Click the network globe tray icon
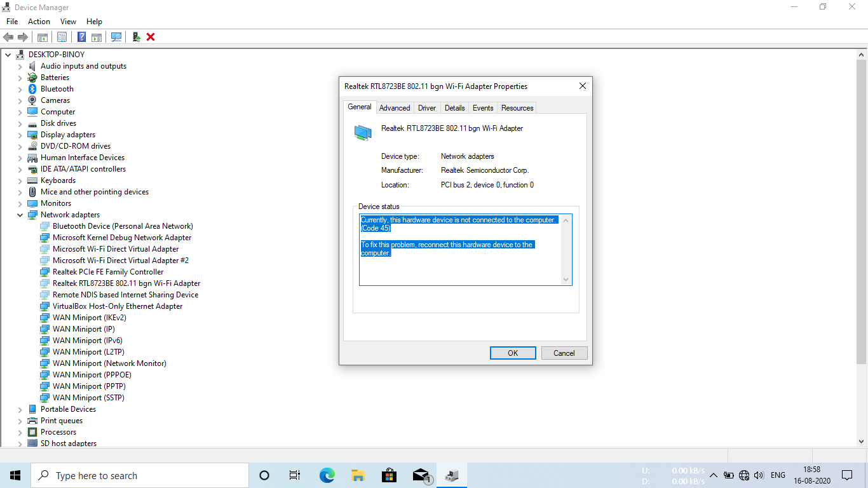The height and width of the screenshot is (488, 868). [x=744, y=475]
